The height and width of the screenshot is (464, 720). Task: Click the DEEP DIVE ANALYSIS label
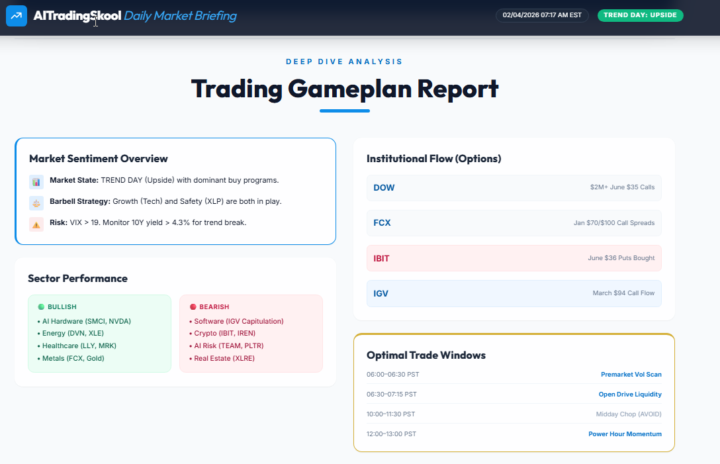[x=344, y=62]
